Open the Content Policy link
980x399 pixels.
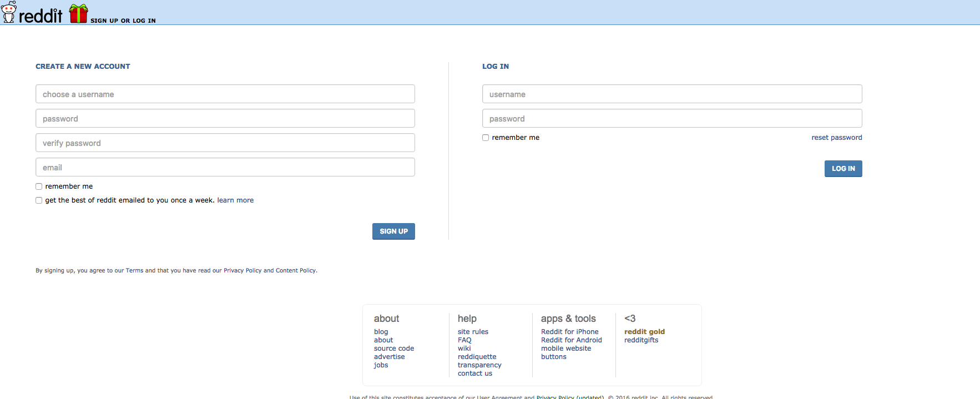click(x=296, y=271)
